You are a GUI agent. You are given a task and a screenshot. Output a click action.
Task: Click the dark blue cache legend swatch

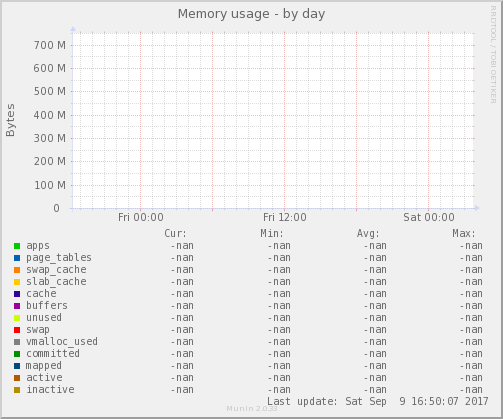click(x=17, y=294)
